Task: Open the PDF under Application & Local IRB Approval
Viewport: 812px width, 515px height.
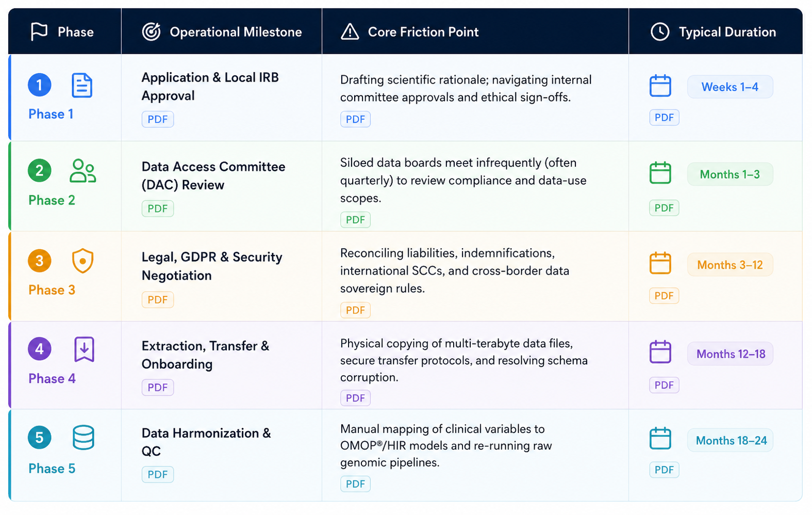Action: (x=158, y=119)
